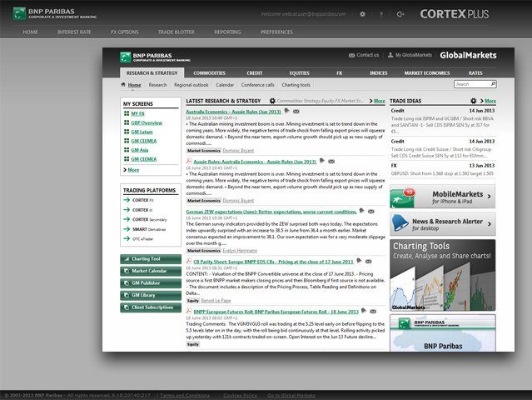Image resolution: width=532 pixels, height=400 pixels.
Task: Click Client Subscriptions green button
Action: [x=151, y=307]
